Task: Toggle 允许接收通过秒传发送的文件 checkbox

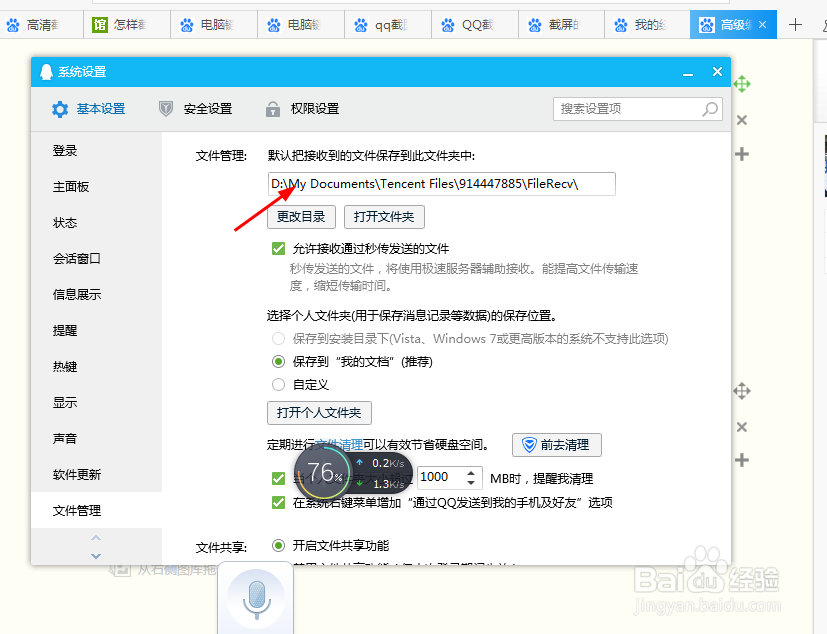Action: click(278, 248)
